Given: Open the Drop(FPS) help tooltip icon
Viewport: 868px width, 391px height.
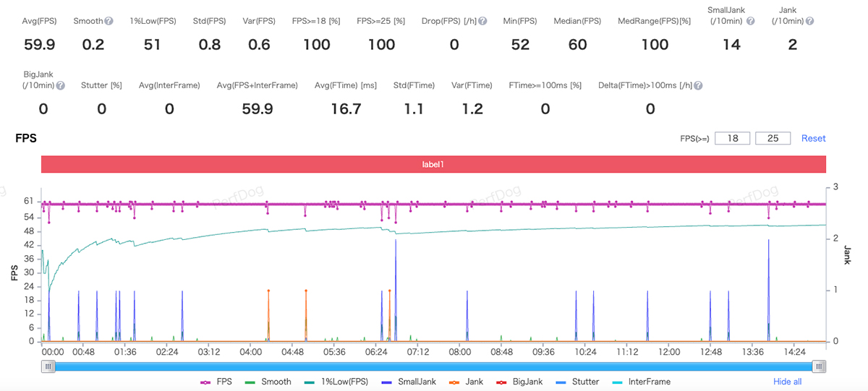Looking at the screenshot, I should [482, 22].
